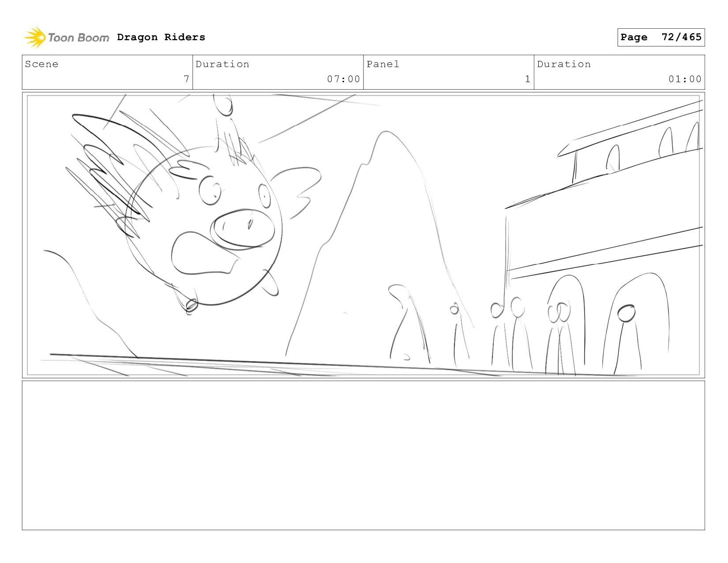This screenshot has width=728, height=563.
Task: Select the panel duration value '01:00'
Action: (685, 79)
